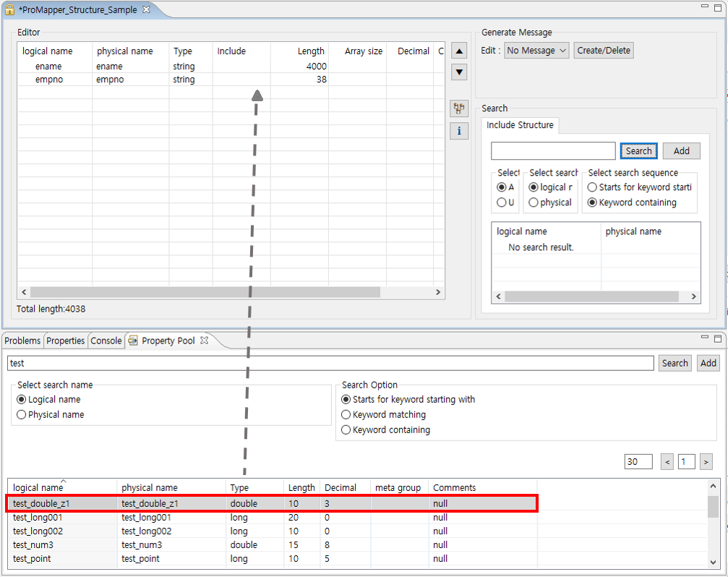
Task: Select the Keyword matching search option
Action: tap(346, 414)
